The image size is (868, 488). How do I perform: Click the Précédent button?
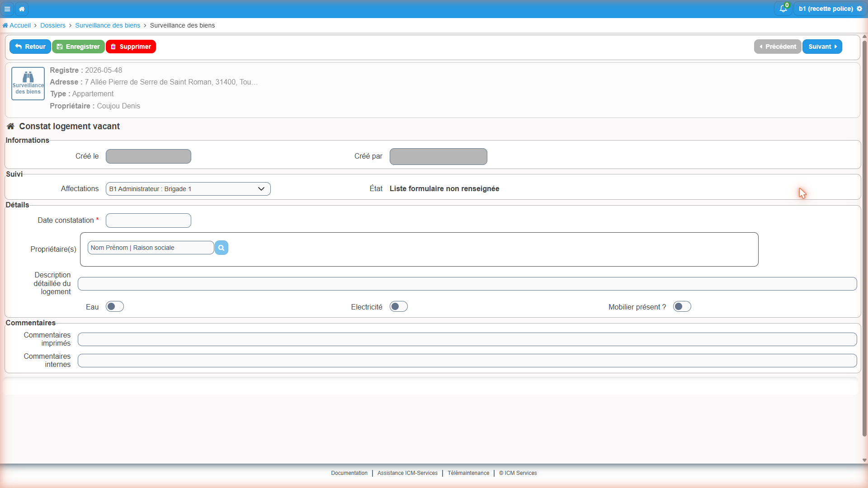click(x=778, y=47)
